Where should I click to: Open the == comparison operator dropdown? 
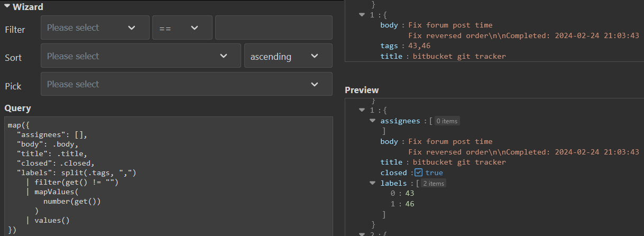182,28
